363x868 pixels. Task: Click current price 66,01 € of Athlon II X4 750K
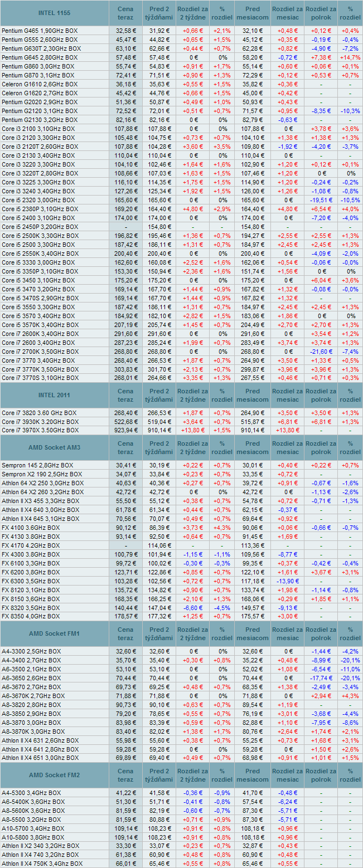(125, 864)
